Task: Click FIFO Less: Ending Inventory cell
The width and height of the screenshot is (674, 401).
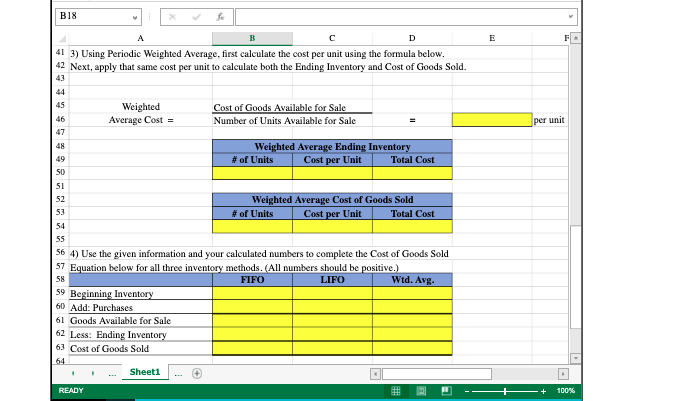Action: [252, 334]
